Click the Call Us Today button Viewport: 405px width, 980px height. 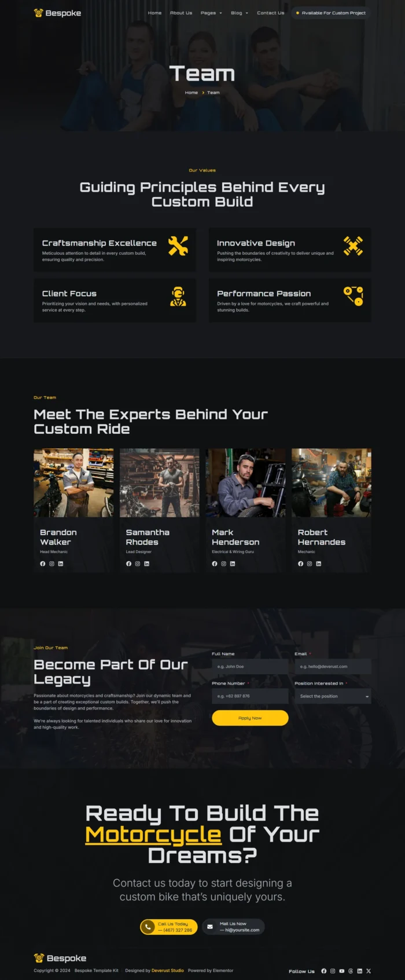pos(168,927)
